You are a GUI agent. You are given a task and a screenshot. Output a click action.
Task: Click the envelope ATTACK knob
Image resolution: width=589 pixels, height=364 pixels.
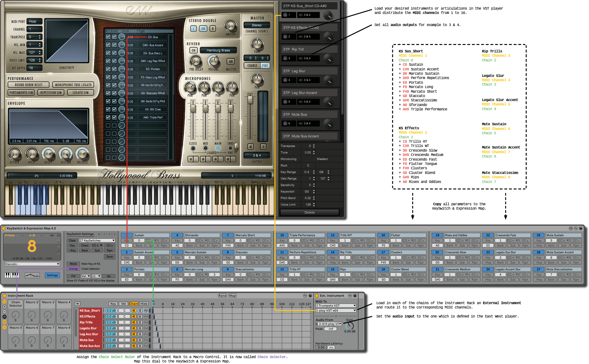(15, 154)
